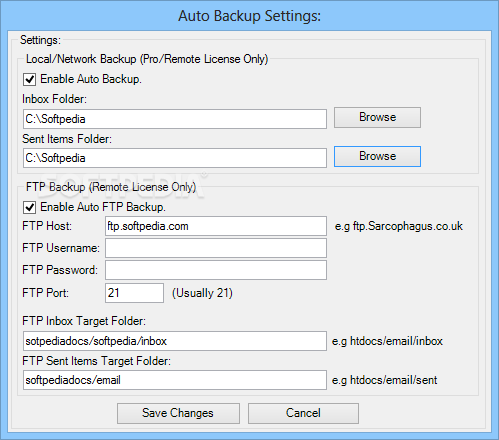Viewport: 499px width, 440px height.
Task: Click into the FTP Password field
Action: click(216, 270)
